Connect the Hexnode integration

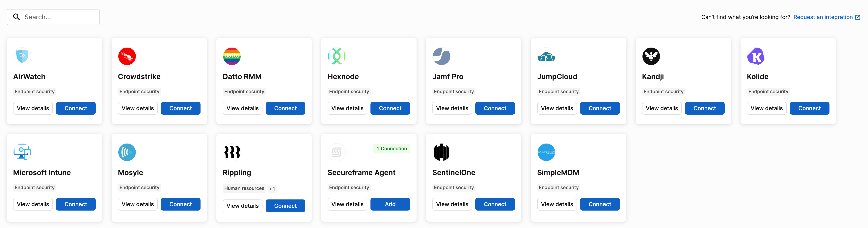pos(390,108)
